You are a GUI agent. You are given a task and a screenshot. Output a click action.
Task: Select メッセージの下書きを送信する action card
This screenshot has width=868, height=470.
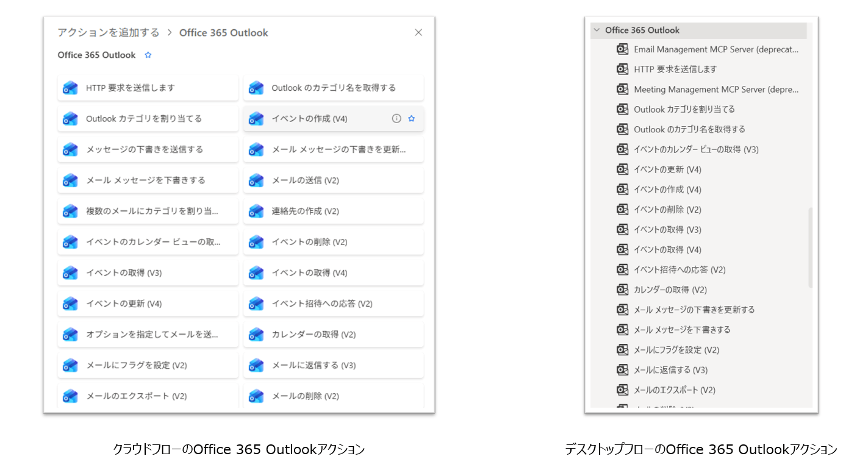click(148, 149)
